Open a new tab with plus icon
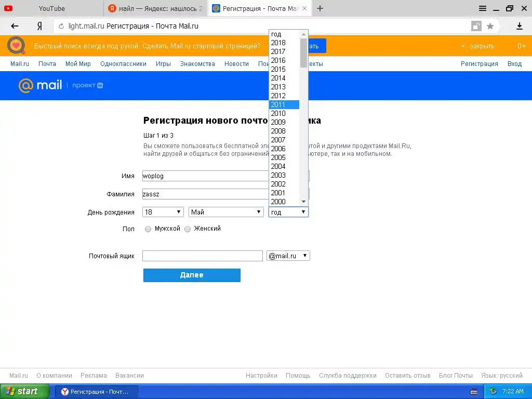 tap(320, 8)
